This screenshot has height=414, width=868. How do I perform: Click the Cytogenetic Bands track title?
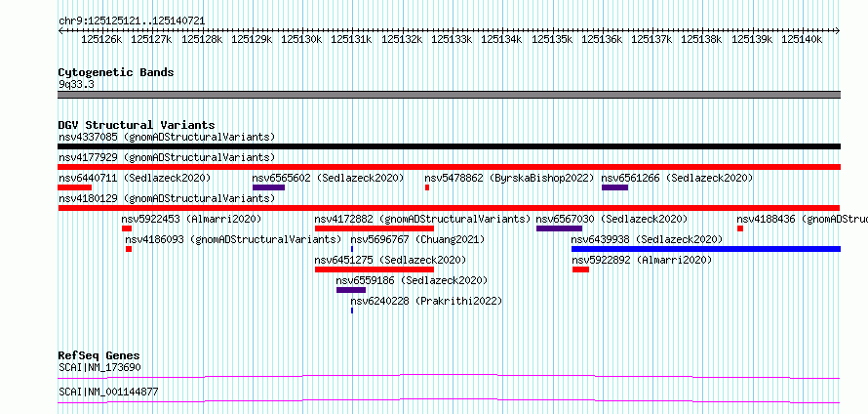[x=116, y=72]
